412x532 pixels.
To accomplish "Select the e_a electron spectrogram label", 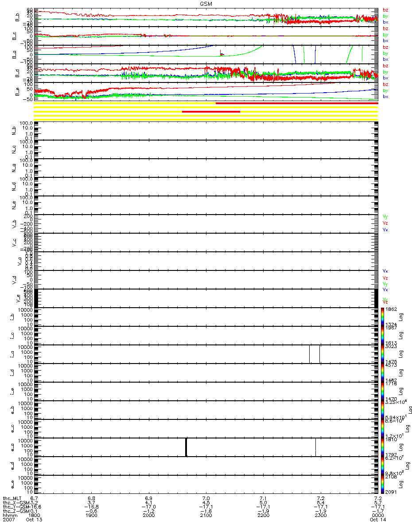I will (x=13, y=447).
